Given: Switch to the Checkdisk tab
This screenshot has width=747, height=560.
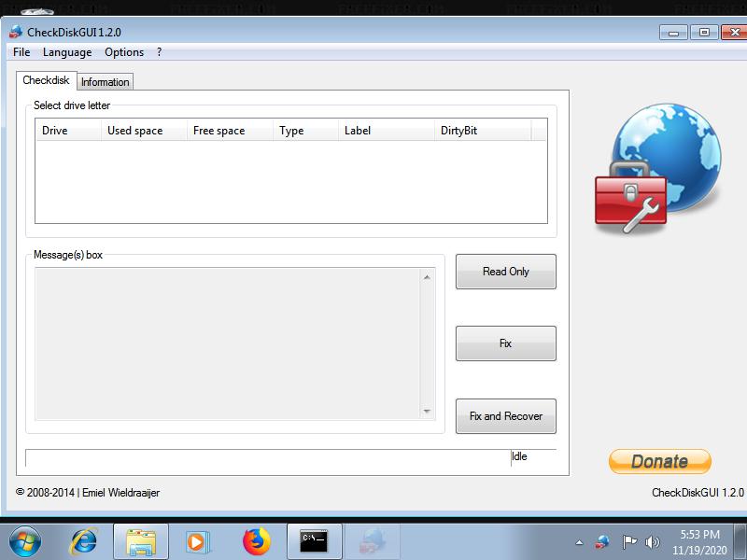Looking at the screenshot, I should 46,80.
